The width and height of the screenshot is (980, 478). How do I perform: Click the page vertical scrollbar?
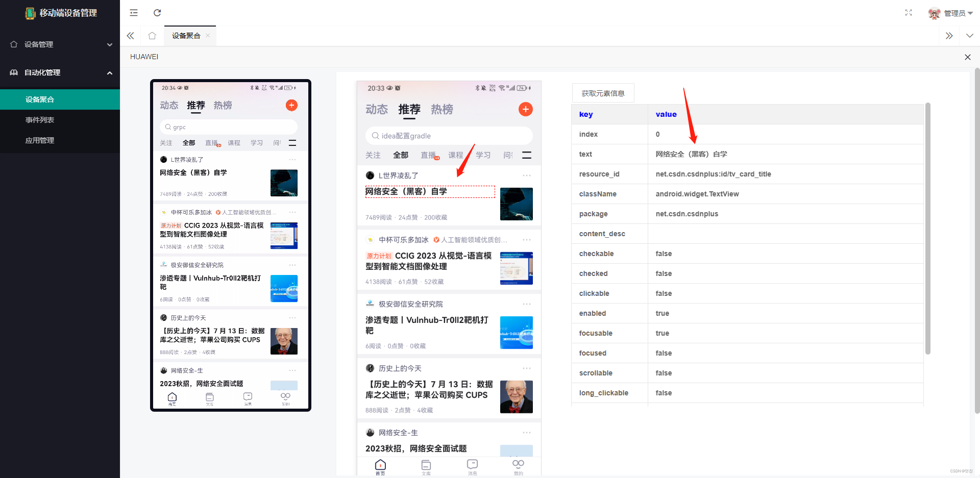click(x=977, y=240)
